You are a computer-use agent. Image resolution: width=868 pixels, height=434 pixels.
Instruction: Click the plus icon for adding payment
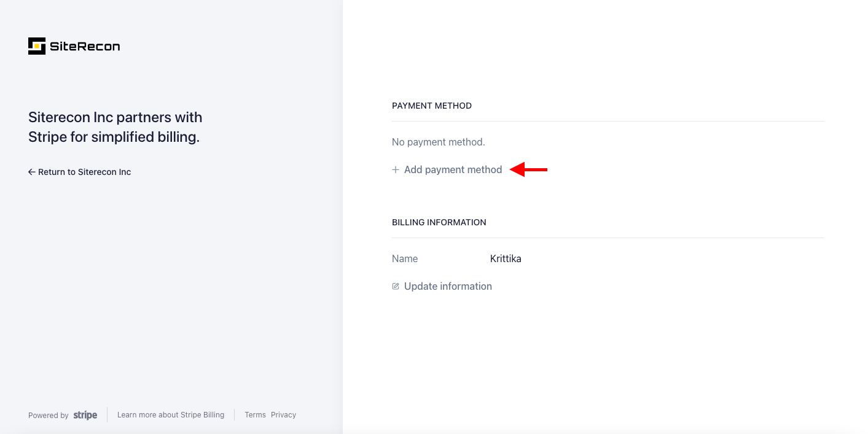click(396, 169)
